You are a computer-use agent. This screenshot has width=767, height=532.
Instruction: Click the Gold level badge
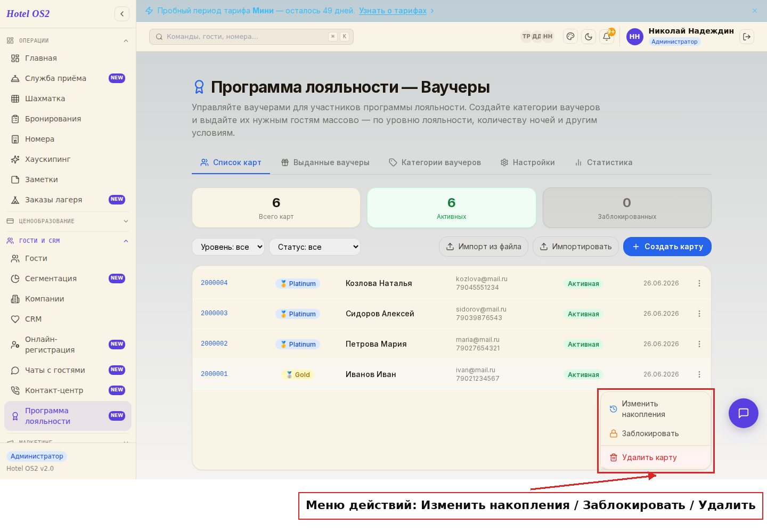click(x=298, y=374)
